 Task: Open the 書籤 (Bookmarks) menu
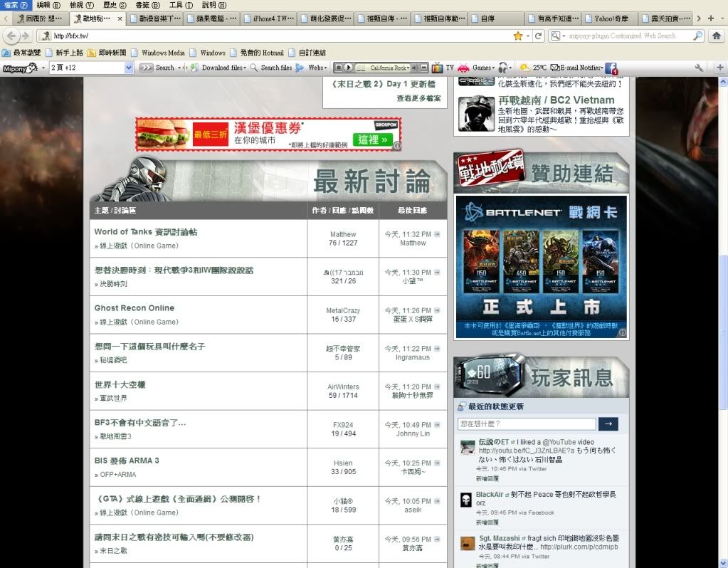[147, 5]
